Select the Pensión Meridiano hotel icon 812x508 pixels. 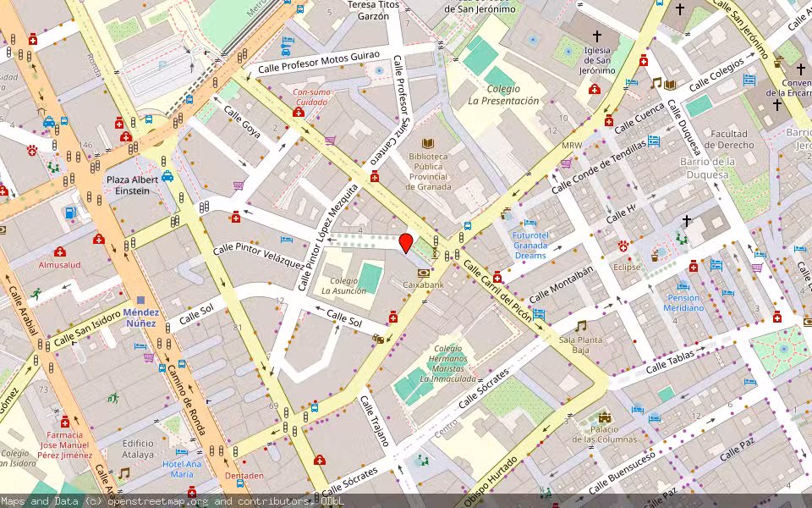point(683,285)
